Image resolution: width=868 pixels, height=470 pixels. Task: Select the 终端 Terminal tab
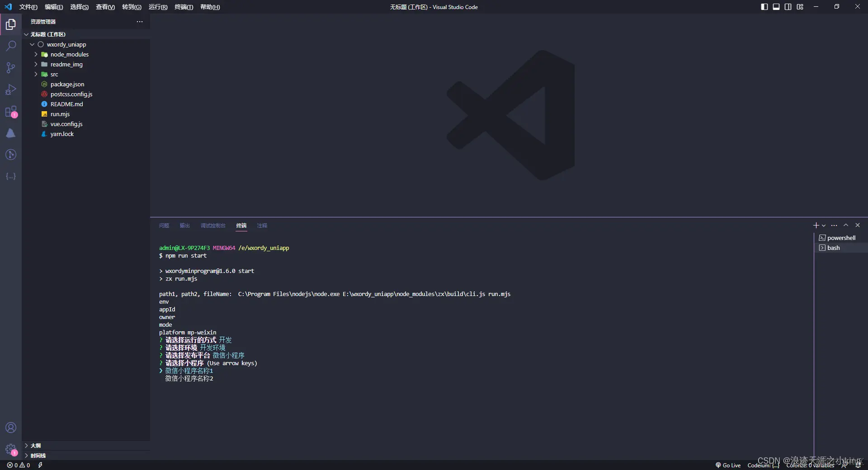point(241,226)
